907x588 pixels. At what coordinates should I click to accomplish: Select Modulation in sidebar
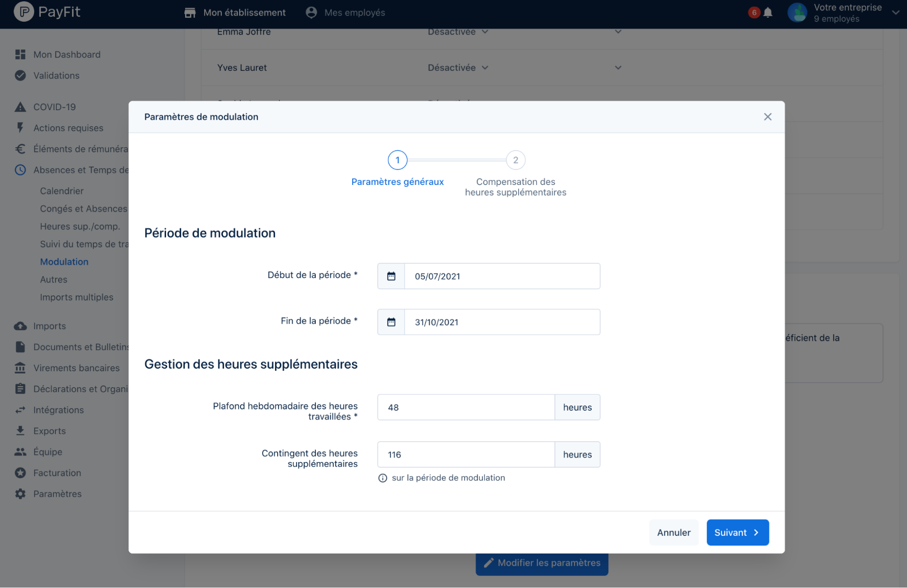(x=64, y=262)
